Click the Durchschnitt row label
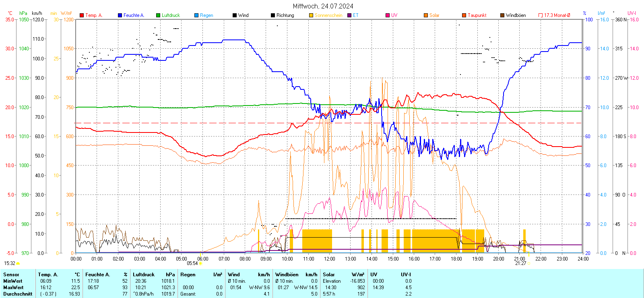 (x=18, y=294)
